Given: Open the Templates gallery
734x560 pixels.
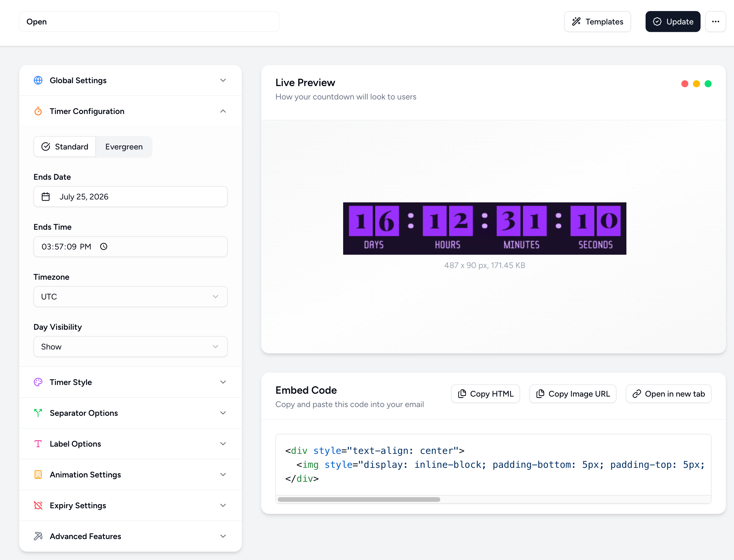Looking at the screenshot, I should pos(597,22).
